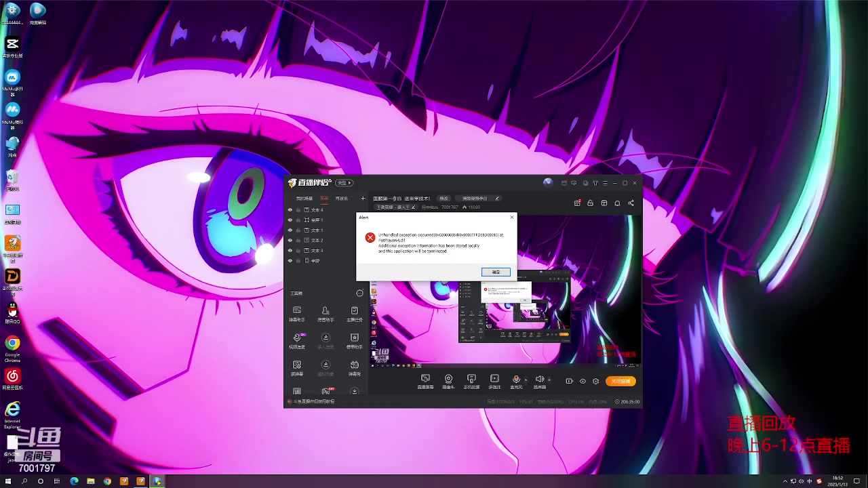868x488 pixels.
Task: Expand microphone options arrow
Action: point(526,380)
